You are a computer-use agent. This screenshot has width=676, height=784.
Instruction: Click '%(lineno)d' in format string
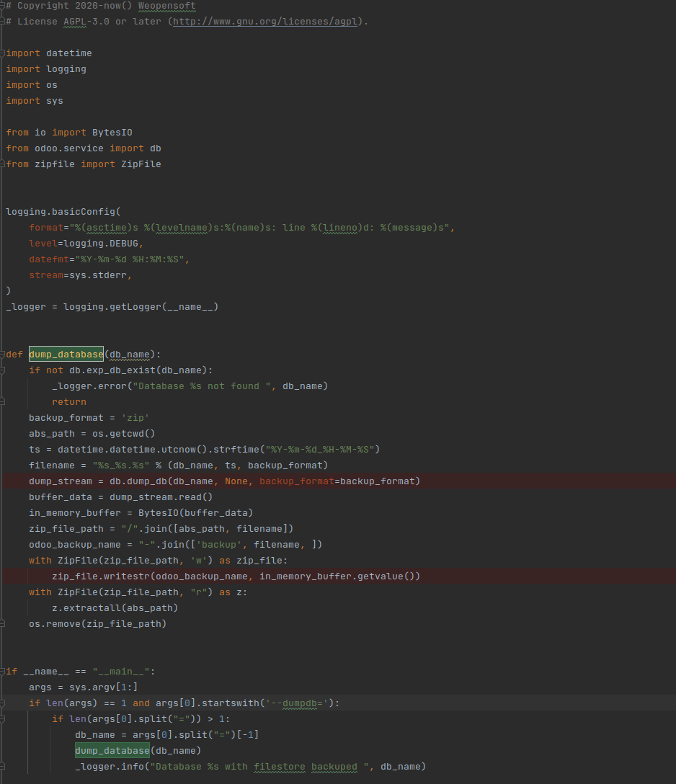339,228
